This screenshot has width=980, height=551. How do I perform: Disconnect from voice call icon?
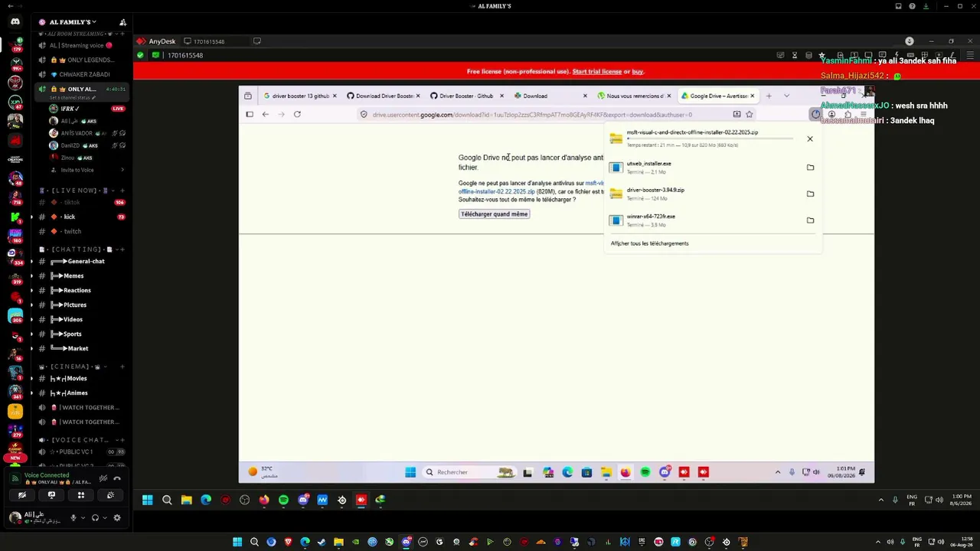(x=117, y=479)
